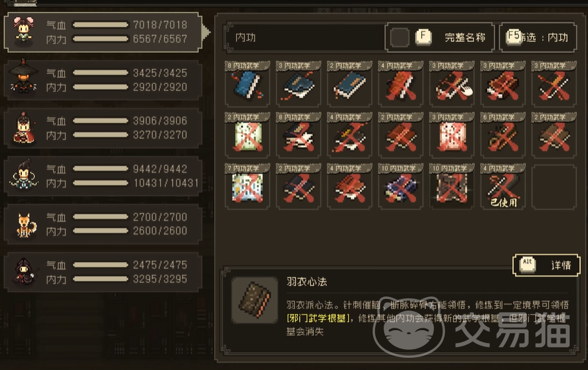Choose the red-robed character with 3906 health

pos(103,128)
